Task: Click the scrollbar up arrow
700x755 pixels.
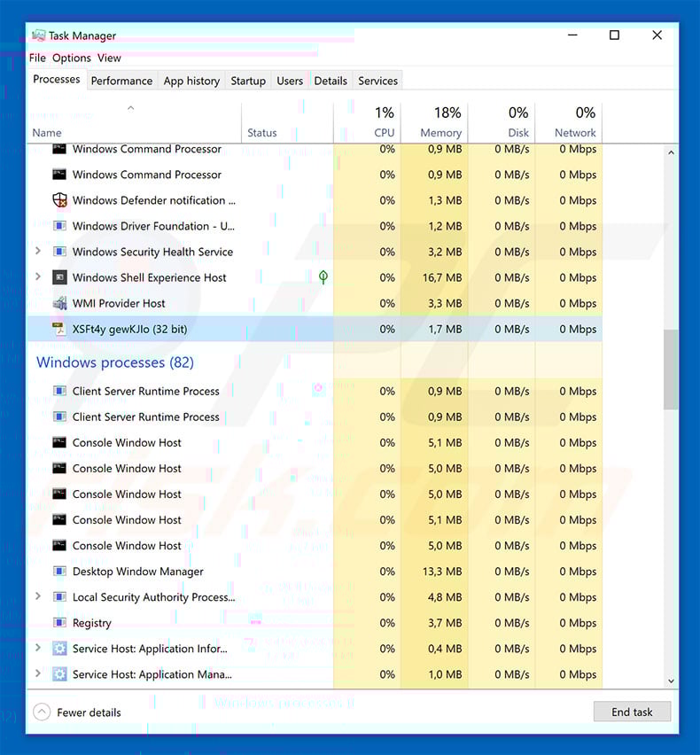Action: tap(671, 152)
